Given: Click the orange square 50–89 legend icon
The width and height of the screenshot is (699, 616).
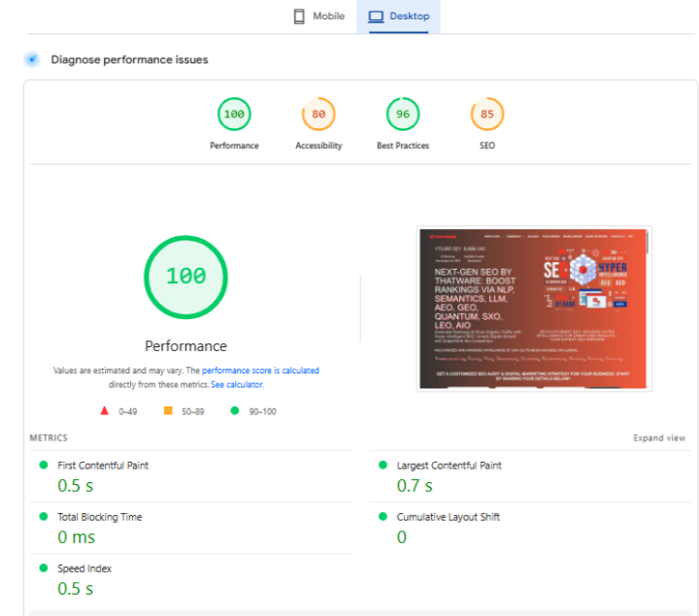Looking at the screenshot, I should click(168, 411).
